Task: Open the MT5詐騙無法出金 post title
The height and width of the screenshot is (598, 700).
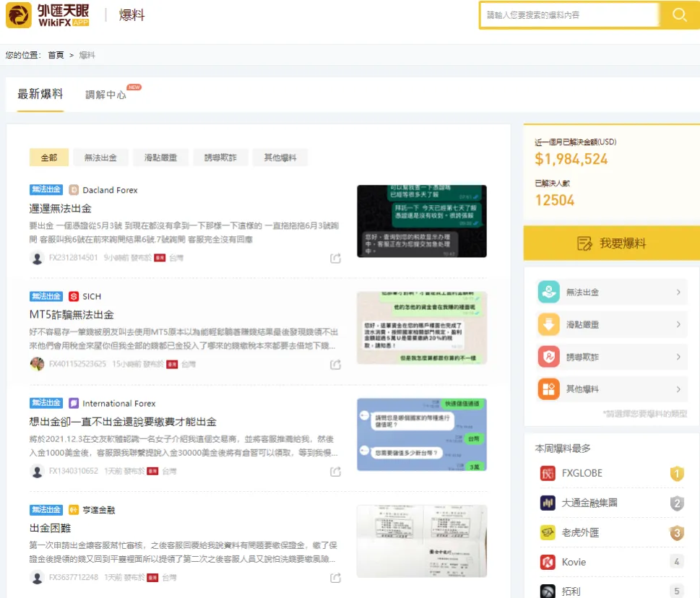Action: click(x=72, y=315)
